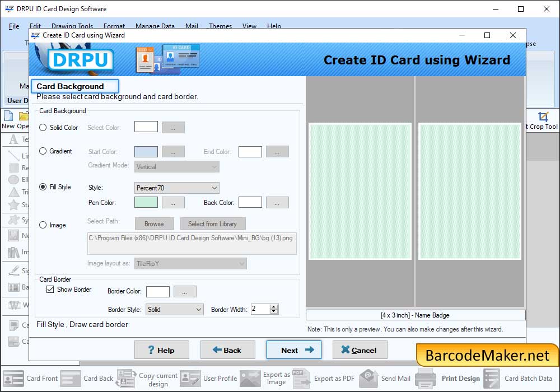The height and width of the screenshot is (392, 560).
Task: Click the Export as Image icon
Action: pyautogui.click(x=250, y=379)
